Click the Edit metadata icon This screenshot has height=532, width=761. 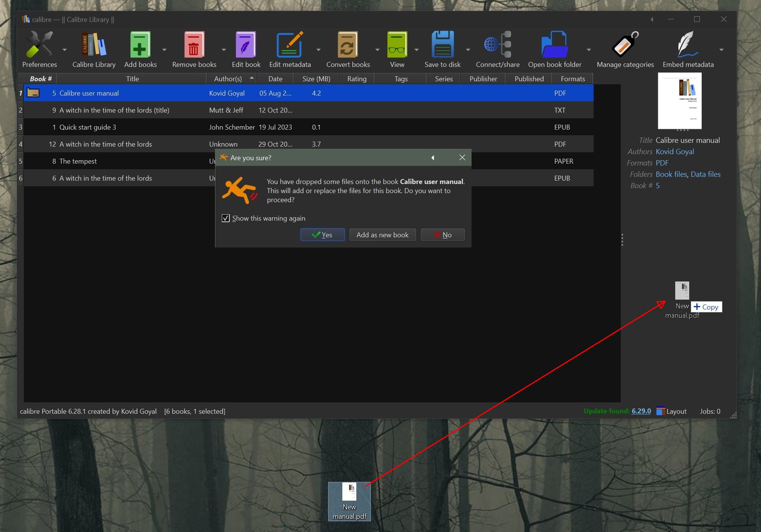pyautogui.click(x=290, y=44)
